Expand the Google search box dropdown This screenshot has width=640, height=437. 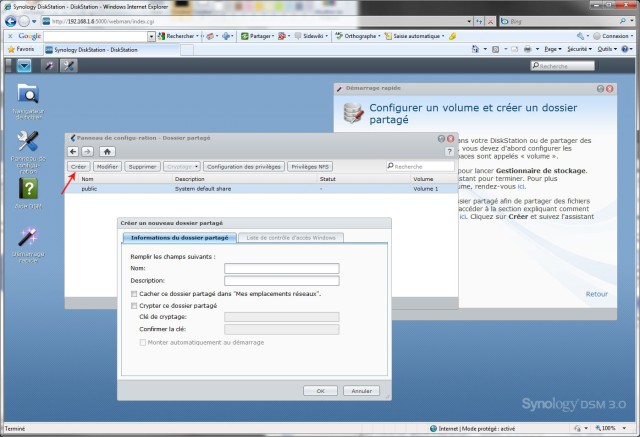click(x=151, y=36)
